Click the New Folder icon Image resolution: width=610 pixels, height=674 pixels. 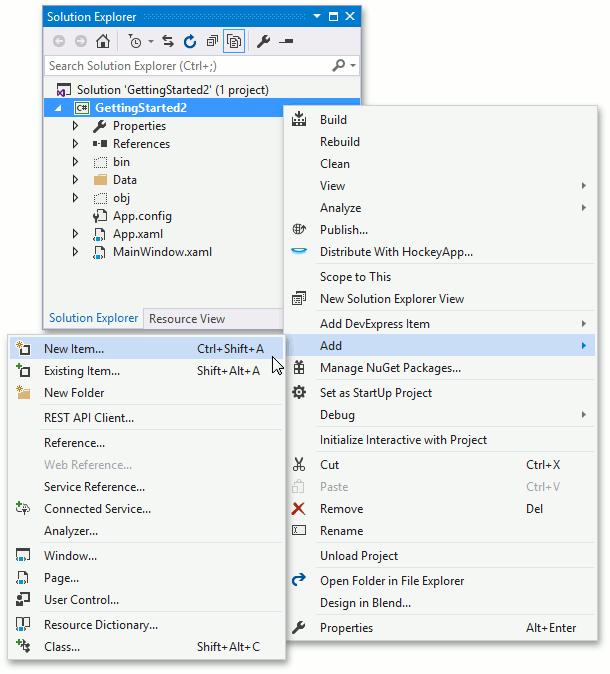coord(23,392)
